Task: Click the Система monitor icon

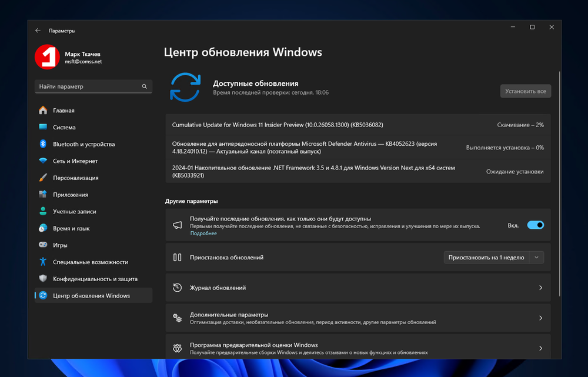Action: click(43, 127)
